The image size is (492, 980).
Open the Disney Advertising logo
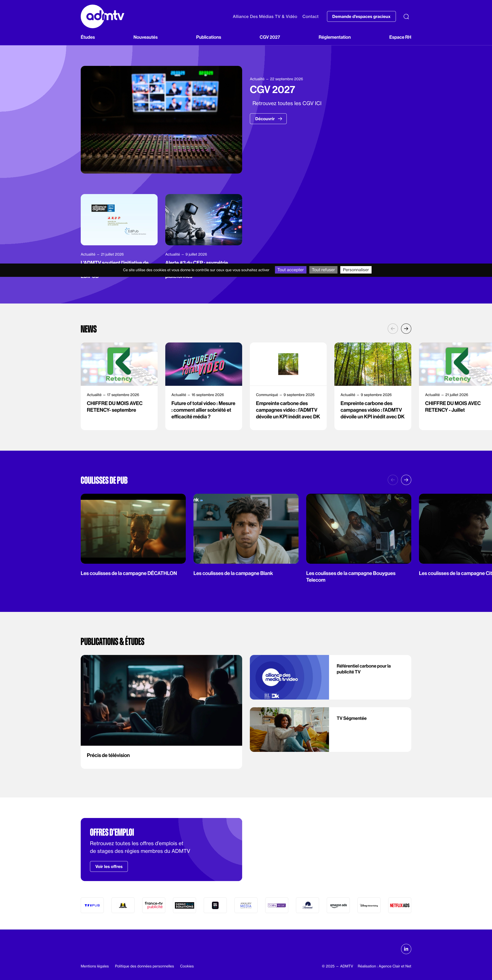click(x=369, y=905)
